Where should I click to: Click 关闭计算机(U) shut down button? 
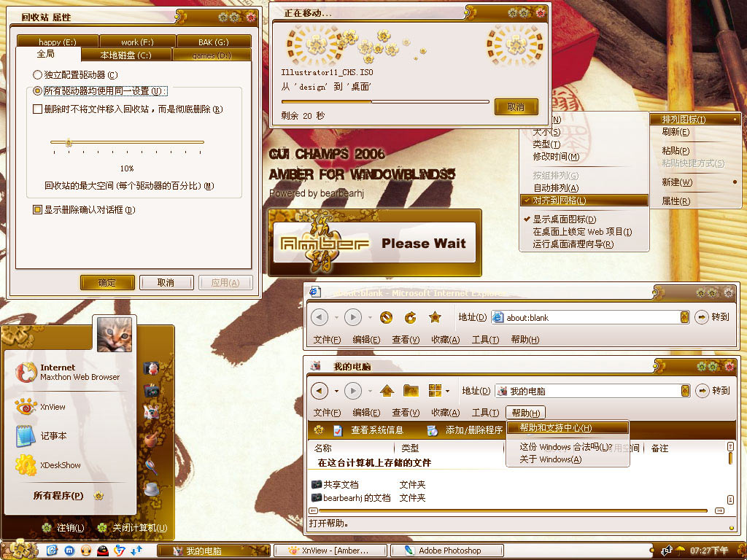(133, 528)
